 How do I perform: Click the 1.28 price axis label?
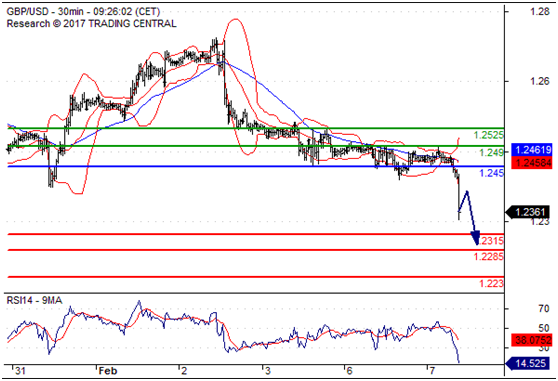click(x=540, y=12)
